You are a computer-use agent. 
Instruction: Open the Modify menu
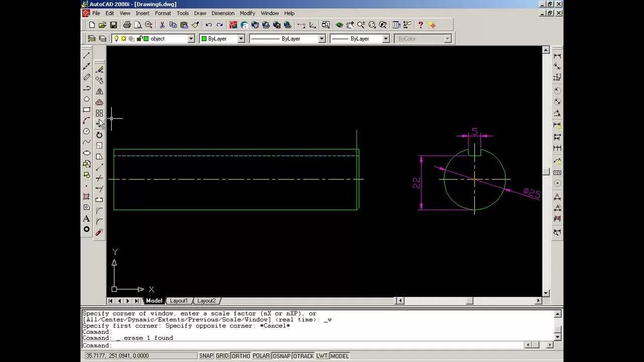coord(248,13)
